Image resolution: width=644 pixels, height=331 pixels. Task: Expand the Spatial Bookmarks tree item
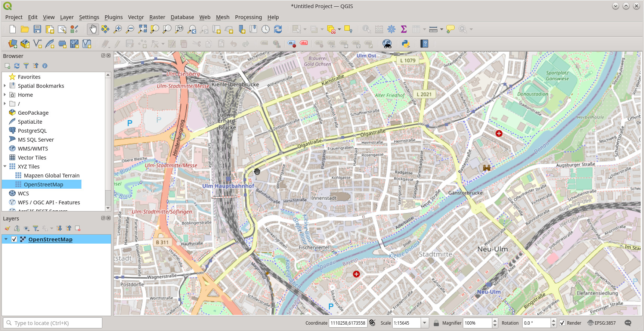pos(5,86)
